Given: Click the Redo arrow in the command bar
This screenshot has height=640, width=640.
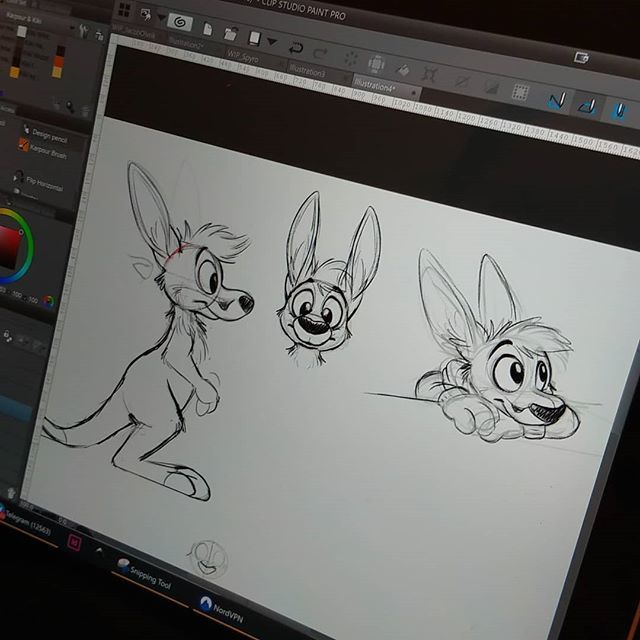Looking at the screenshot, I should coord(321,53).
